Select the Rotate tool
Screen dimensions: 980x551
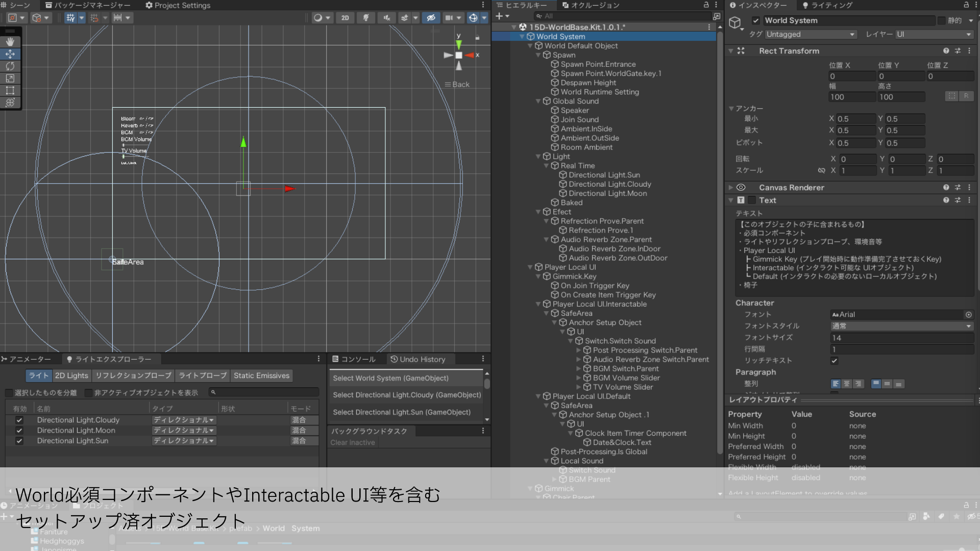10,66
